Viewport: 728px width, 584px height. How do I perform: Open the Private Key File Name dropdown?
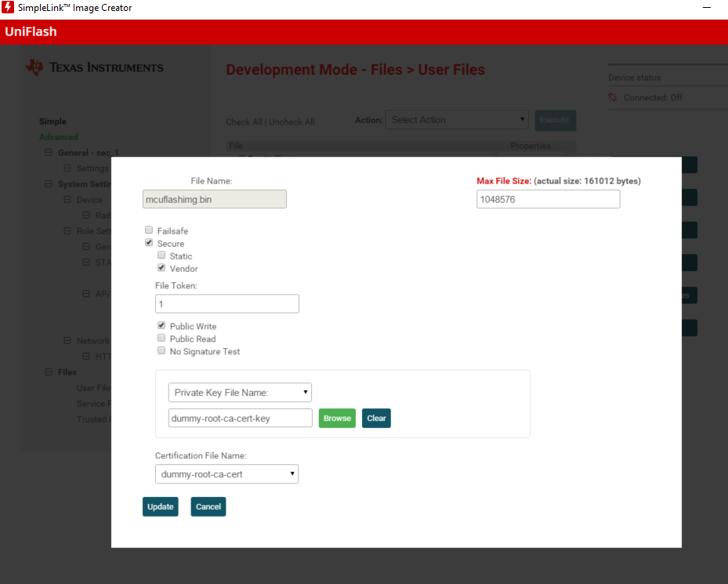[x=240, y=393]
